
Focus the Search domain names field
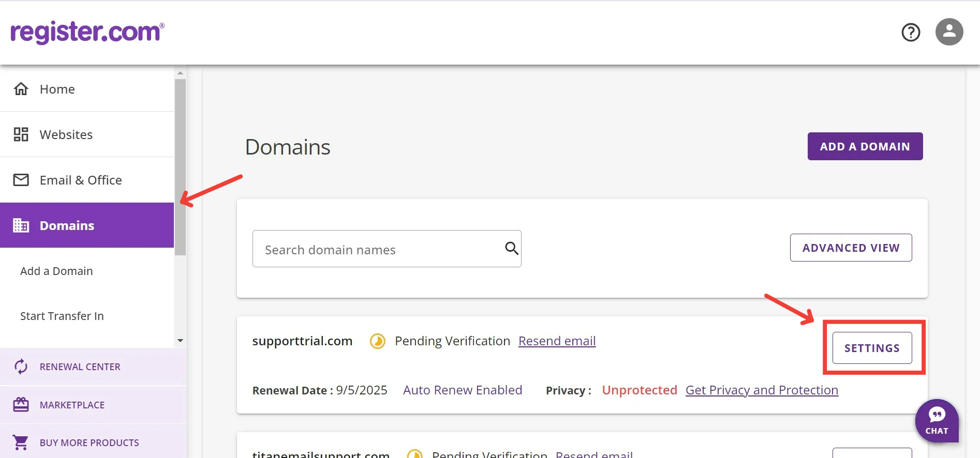coord(387,249)
